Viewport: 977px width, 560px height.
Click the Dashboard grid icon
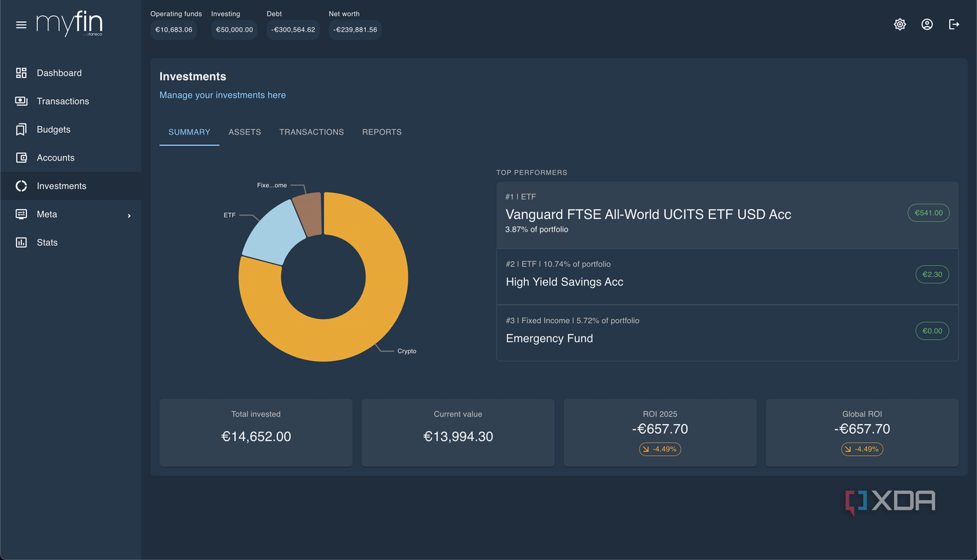click(21, 73)
